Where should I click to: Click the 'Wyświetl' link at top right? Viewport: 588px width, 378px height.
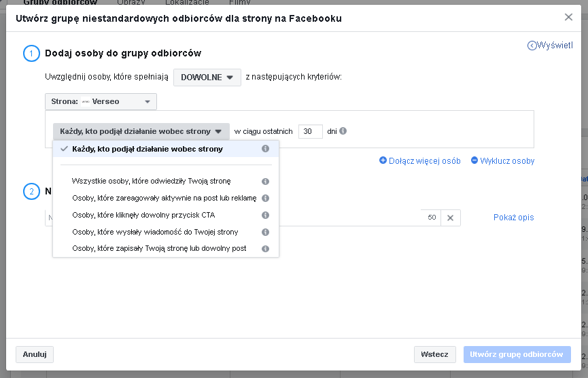click(555, 46)
